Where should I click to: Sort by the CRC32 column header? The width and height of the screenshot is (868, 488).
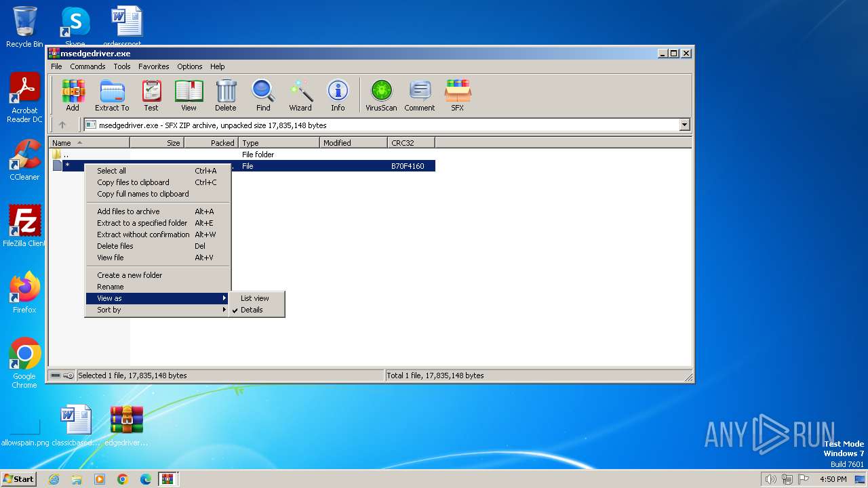tap(412, 143)
